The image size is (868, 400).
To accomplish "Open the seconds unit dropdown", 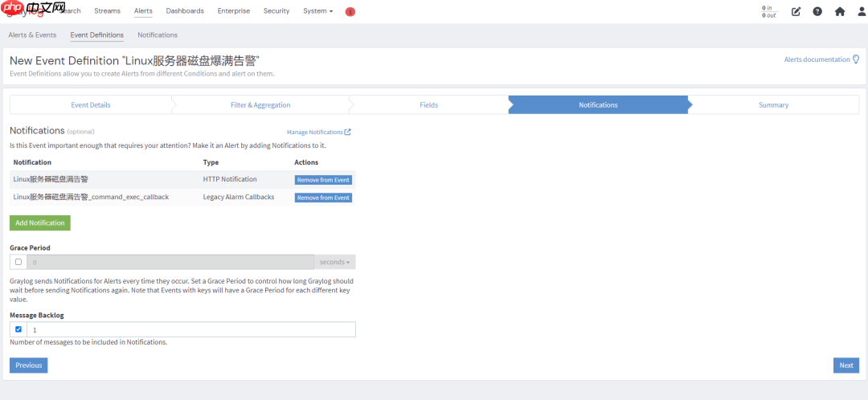I will point(334,262).
